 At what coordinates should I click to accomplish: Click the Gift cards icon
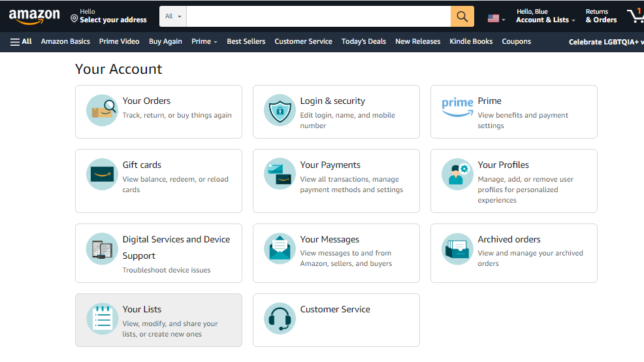(103, 174)
